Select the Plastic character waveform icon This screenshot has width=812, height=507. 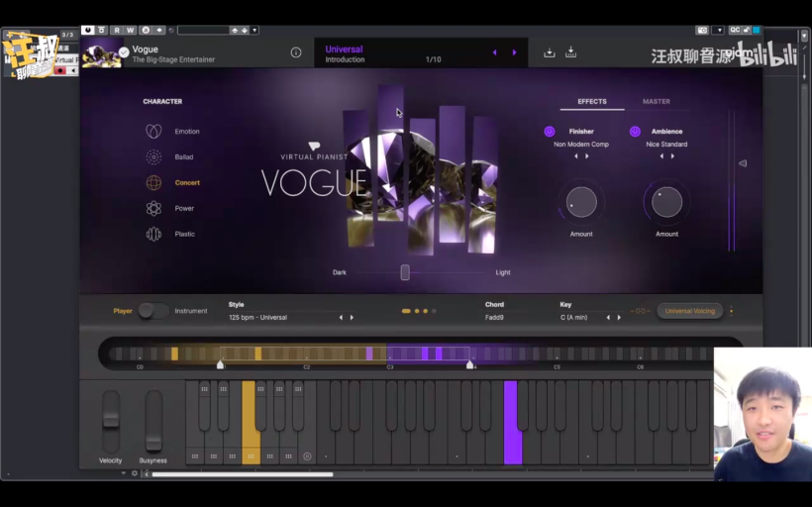(x=153, y=234)
